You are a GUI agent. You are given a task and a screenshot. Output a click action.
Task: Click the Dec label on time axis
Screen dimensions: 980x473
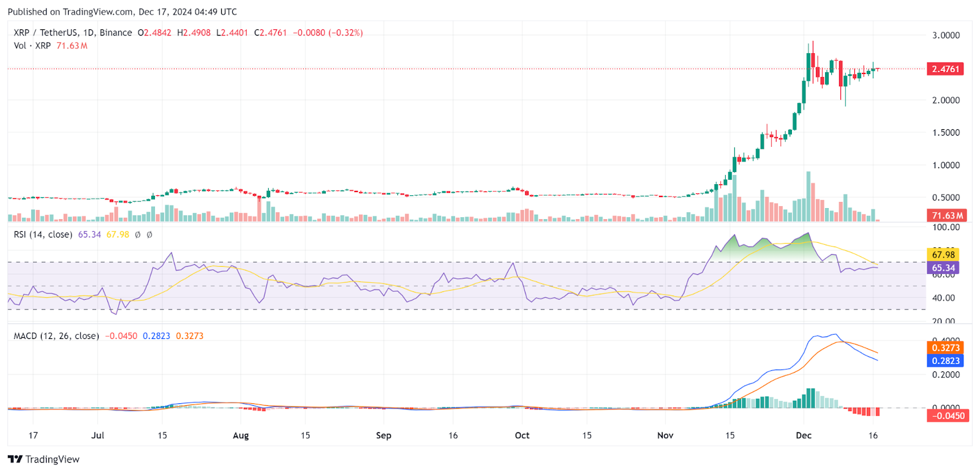[x=804, y=436]
